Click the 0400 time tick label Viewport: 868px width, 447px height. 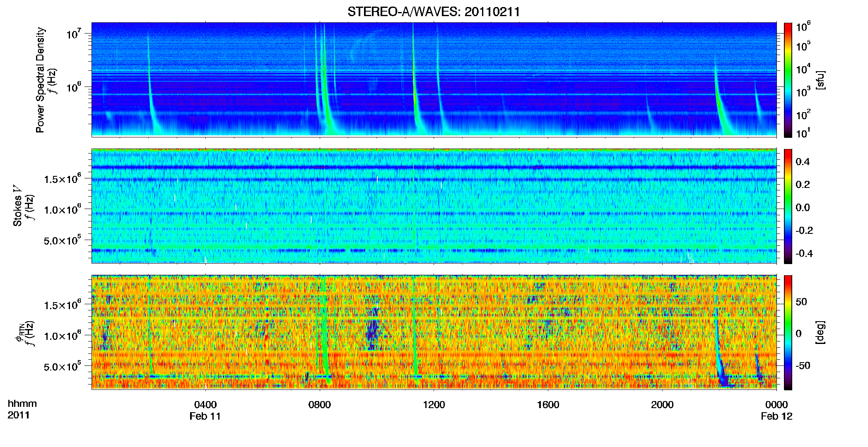click(x=205, y=404)
